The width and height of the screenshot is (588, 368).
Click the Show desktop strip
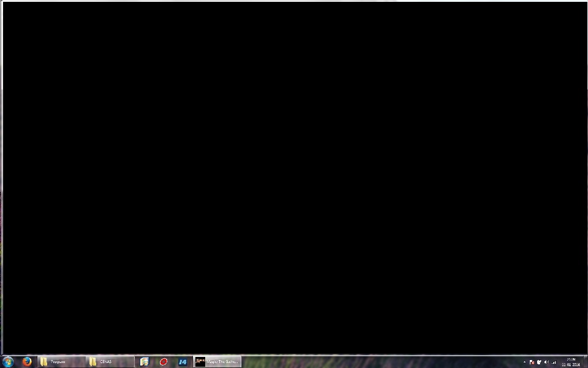pyautogui.click(x=586, y=362)
